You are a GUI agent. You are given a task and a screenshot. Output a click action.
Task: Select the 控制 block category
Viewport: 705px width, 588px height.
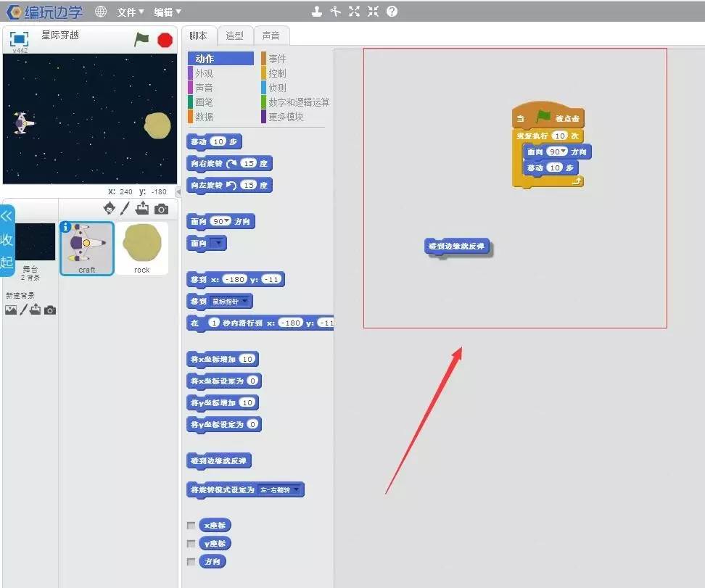pyautogui.click(x=277, y=73)
